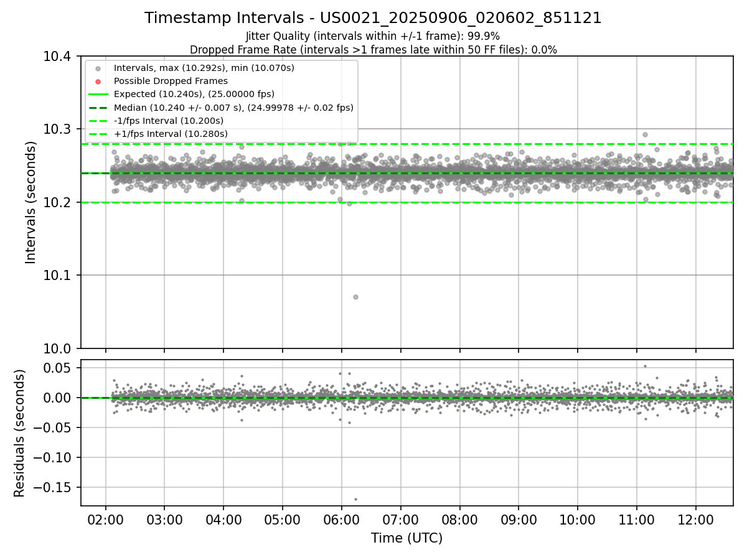Click the 'Dropped Frame Rate' subtitle line
The image size is (747, 560).
tap(373, 49)
